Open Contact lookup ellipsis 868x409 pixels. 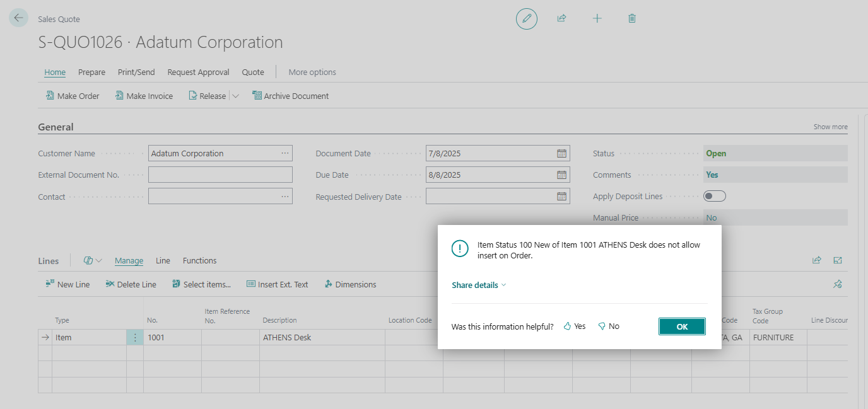coord(285,197)
